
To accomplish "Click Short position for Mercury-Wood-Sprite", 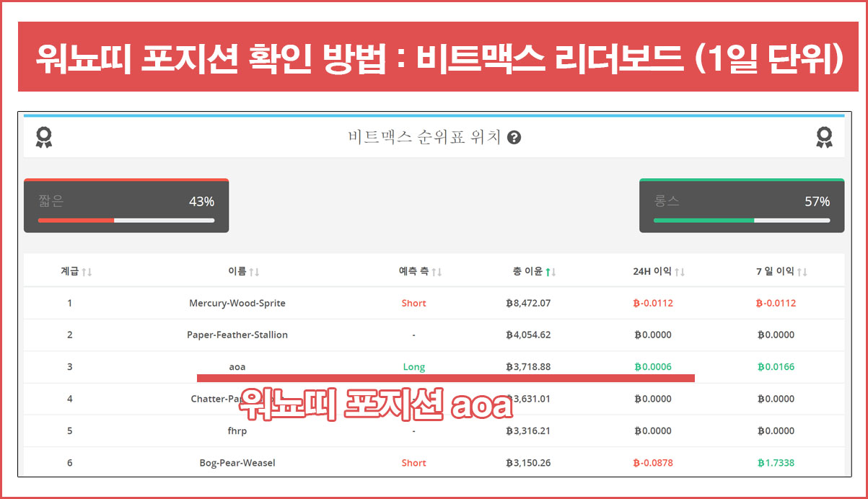I will pos(414,303).
